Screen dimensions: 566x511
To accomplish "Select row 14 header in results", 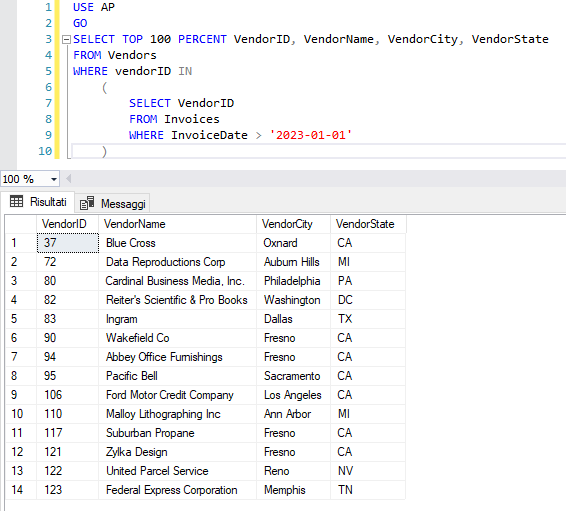I will pos(21,490).
